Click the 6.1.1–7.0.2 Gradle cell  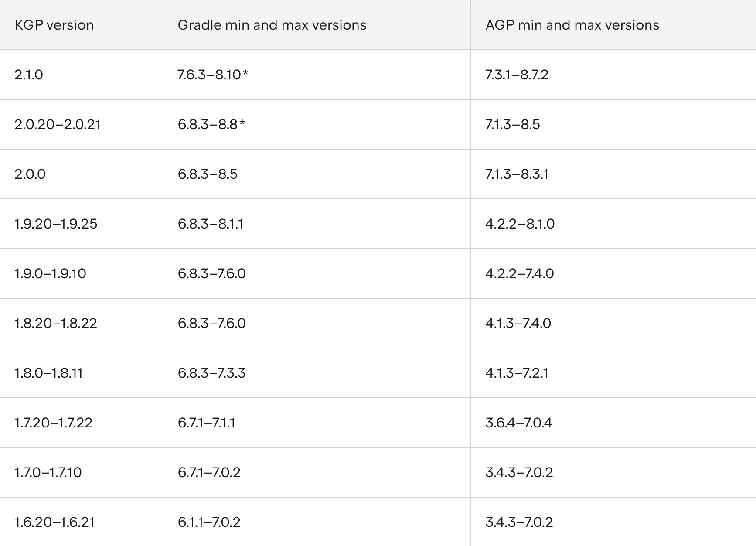coord(317,522)
